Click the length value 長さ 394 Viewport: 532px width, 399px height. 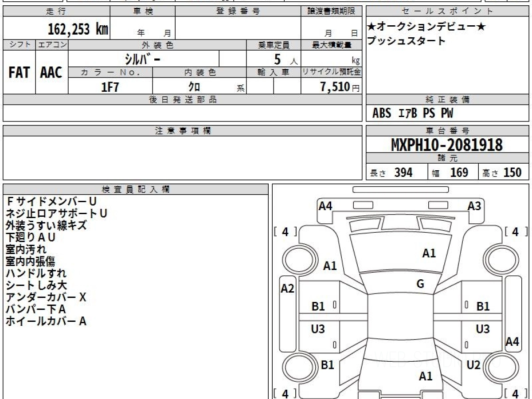[x=391, y=172]
